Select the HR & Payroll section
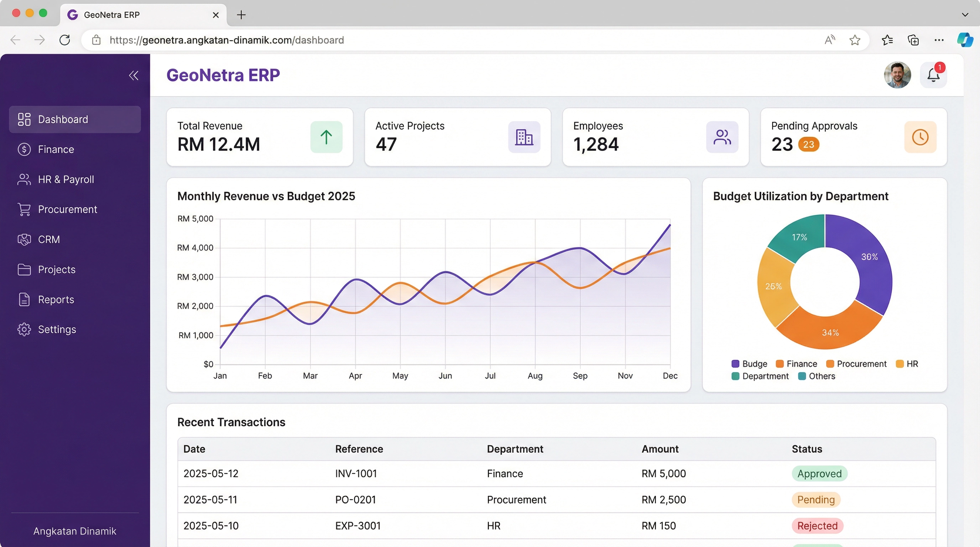 pos(66,179)
